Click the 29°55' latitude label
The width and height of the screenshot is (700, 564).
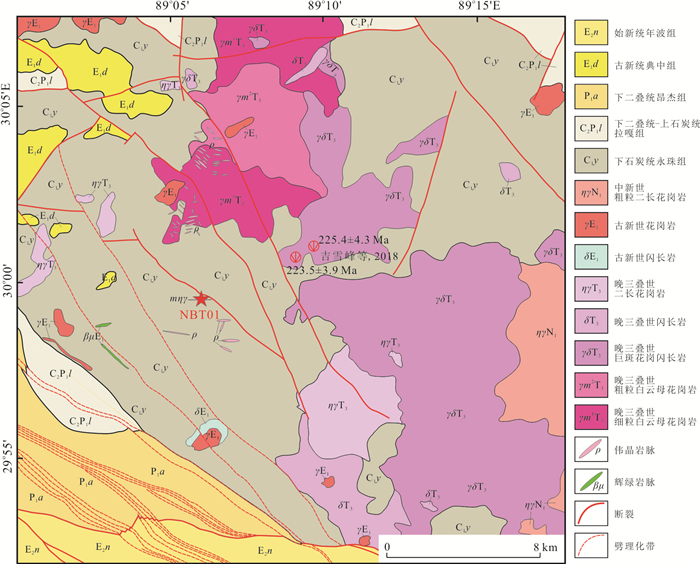tap(6, 457)
